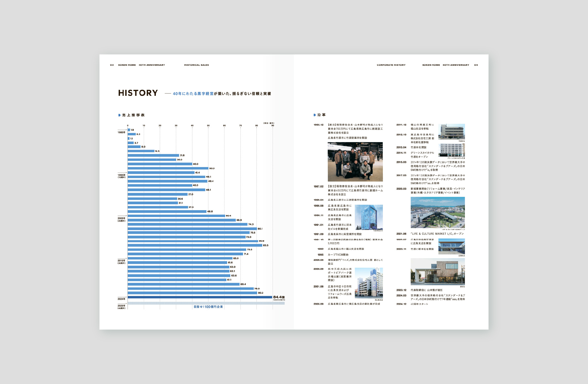The image size is (588, 384).
Task: Click the カープTVCM開始 entry text
Action: point(338,255)
